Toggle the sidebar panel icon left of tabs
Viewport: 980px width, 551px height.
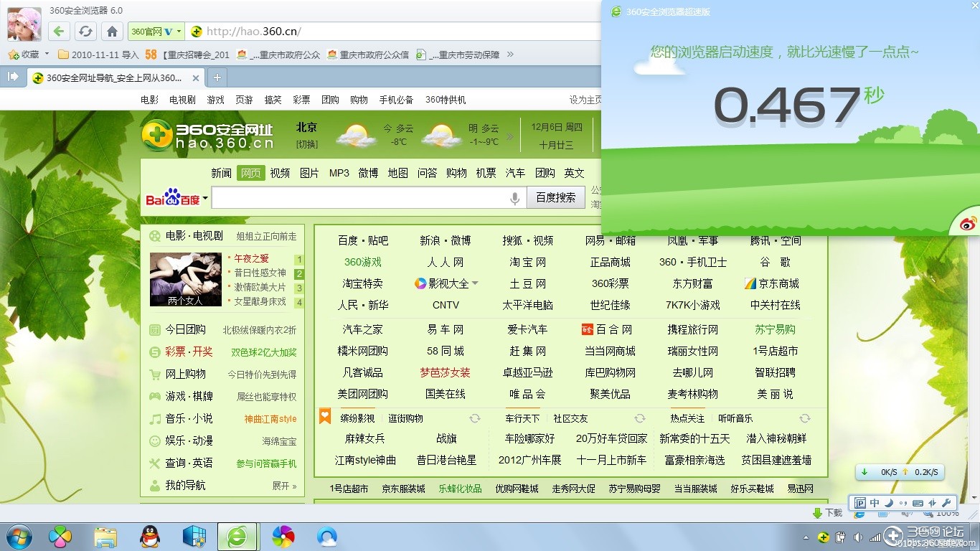tap(12, 77)
